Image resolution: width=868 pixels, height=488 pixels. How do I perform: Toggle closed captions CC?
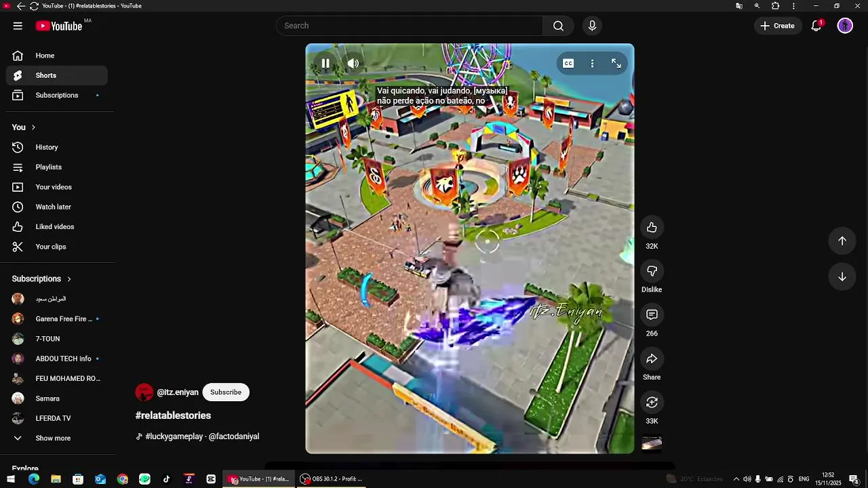tap(568, 63)
